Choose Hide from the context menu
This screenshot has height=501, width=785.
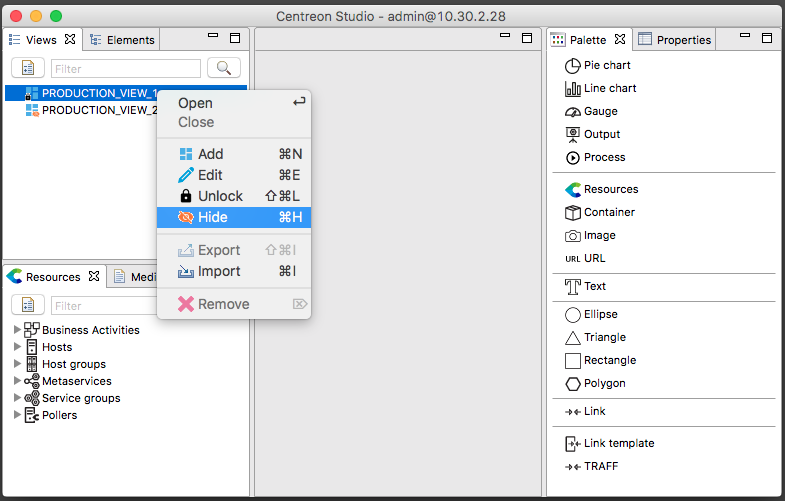coord(234,217)
